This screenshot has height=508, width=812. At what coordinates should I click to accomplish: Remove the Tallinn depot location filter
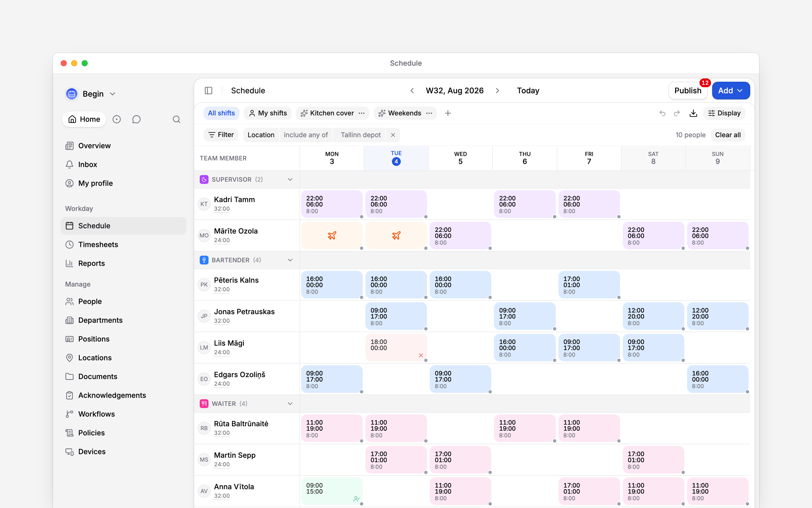click(393, 135)
